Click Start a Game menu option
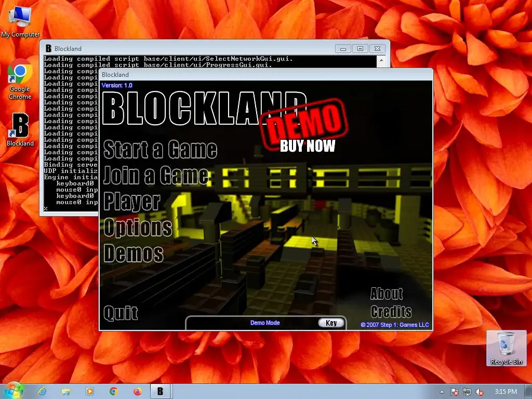The image size is (532, 399). click(160, 149)
